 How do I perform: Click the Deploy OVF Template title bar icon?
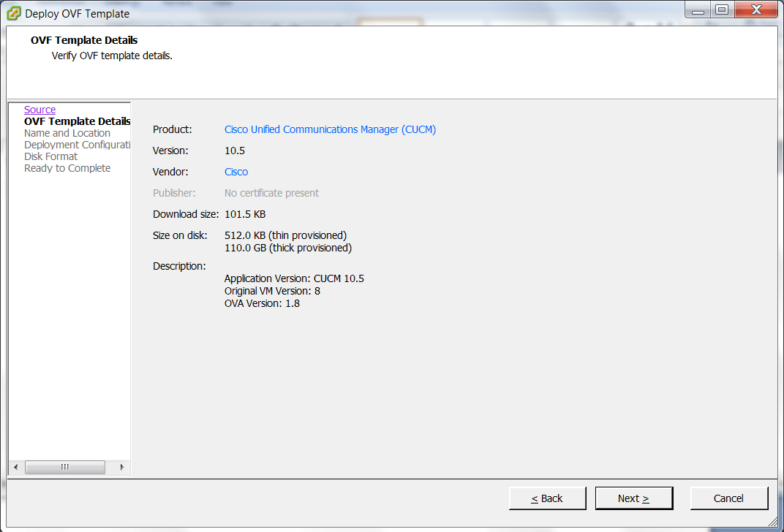(13, 13)
